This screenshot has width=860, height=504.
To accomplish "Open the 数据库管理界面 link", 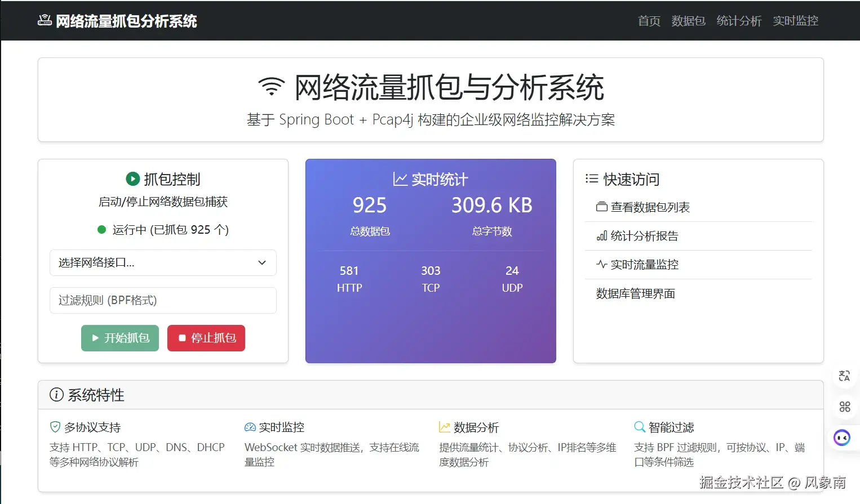I will [699, 293].
